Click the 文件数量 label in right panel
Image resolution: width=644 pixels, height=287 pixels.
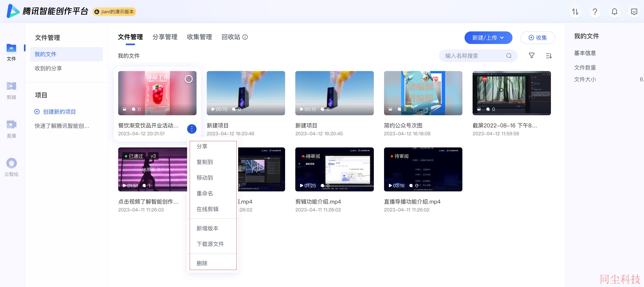(585, 68)
